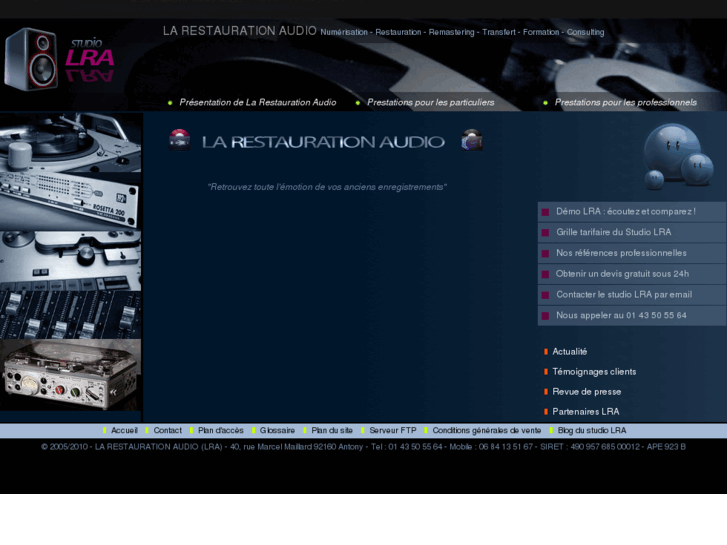Viewport: 727px width, 545px height.
Task: Open Revue de presse
Action: pyautogui.click(x=587, y=392)
